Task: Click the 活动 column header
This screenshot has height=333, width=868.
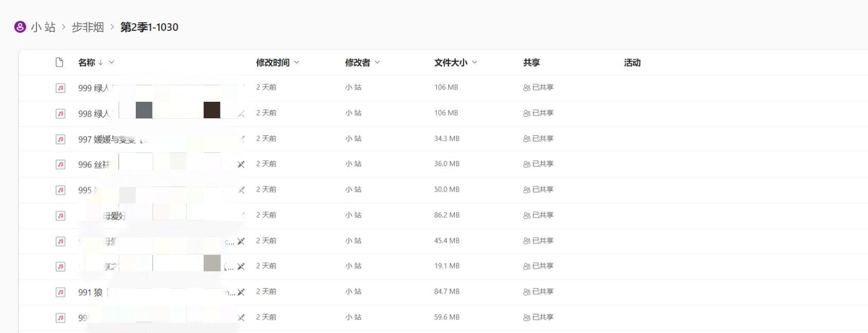Action: tap(632, 63)
